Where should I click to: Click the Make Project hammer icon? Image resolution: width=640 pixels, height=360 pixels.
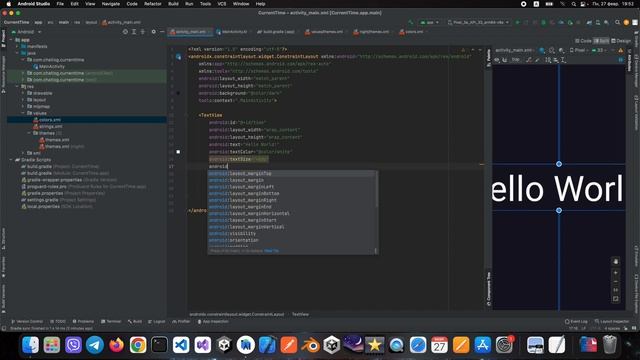[411, 22]
